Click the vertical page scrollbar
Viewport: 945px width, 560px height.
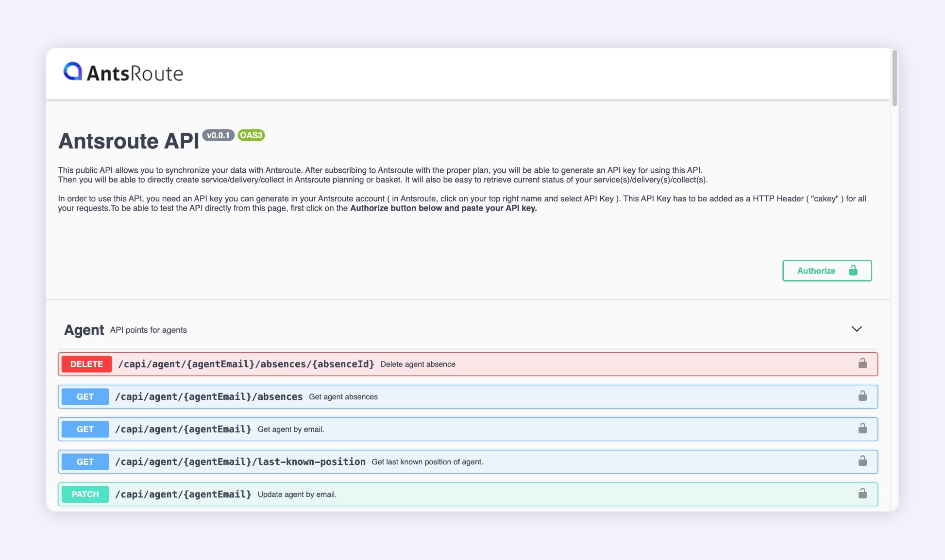coord(894,78)
